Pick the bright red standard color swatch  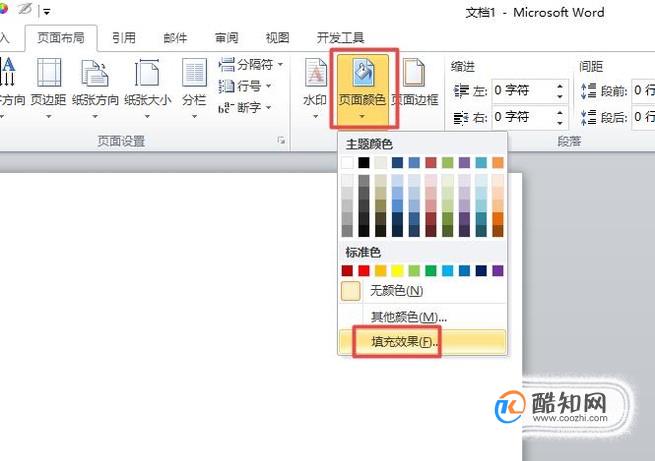coord(364,271)
